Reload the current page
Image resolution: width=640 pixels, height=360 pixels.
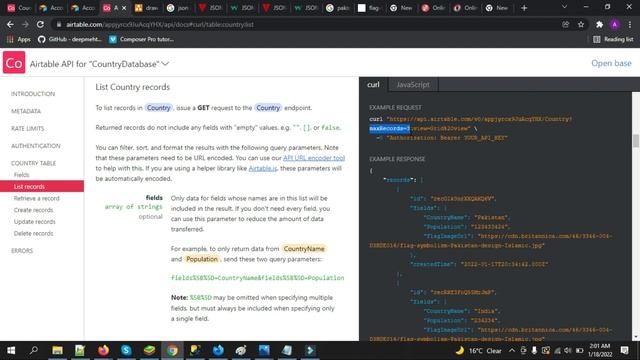pyautogui.click(x=40, y=24)
